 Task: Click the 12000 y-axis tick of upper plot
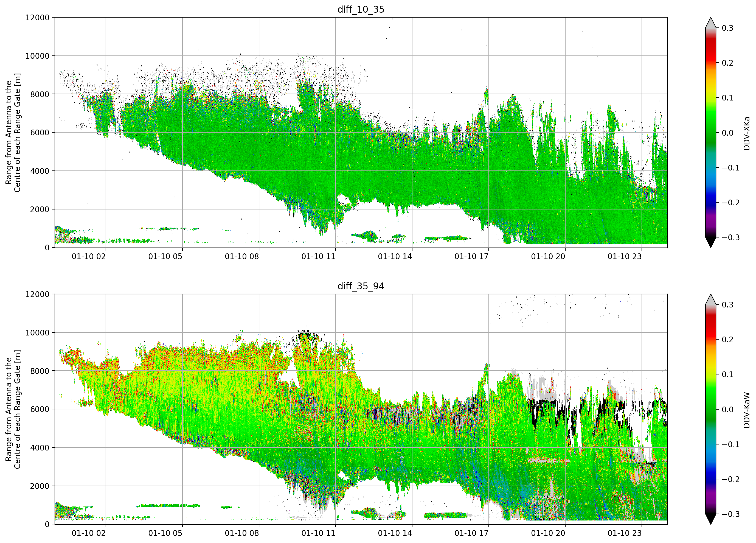coord(37,18)
